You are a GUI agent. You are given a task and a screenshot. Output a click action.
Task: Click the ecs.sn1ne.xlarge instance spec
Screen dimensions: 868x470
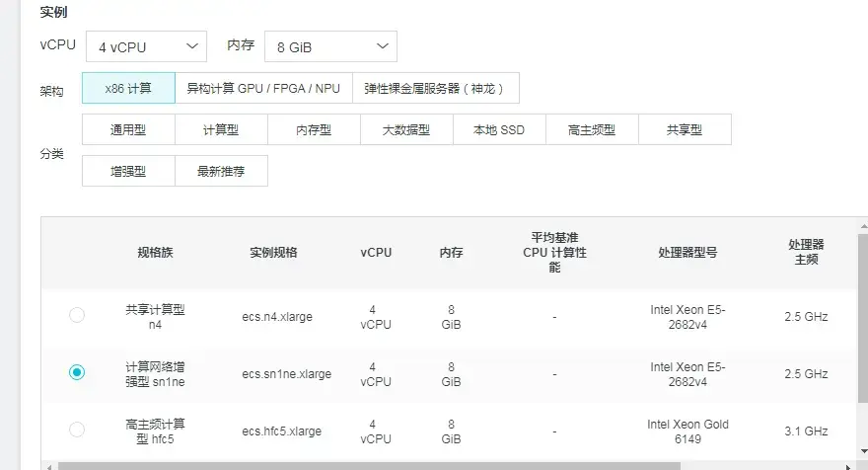point(286,374)
